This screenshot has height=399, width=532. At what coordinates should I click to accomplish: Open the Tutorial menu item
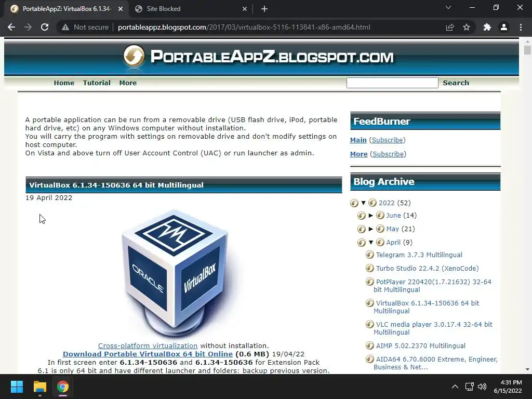click(97, 83)
